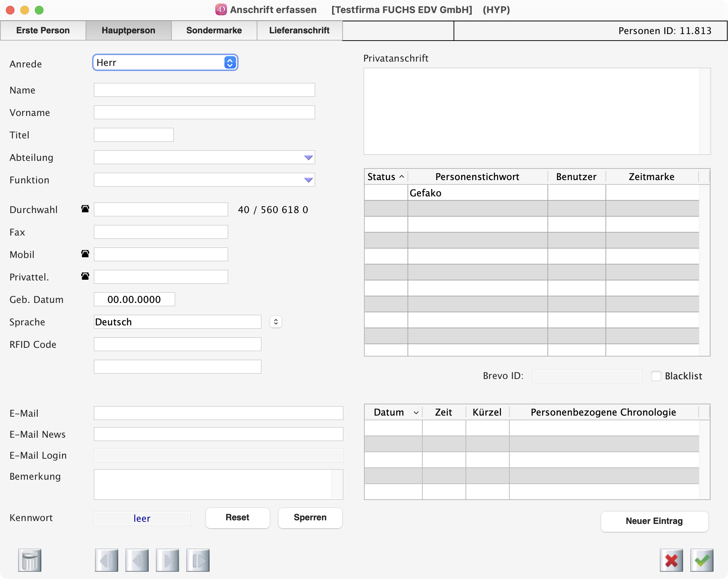The width and height of the screenshot is (728, 579).
Task: Enable the Blacklist checkbox
Action: tap(656, 376)
